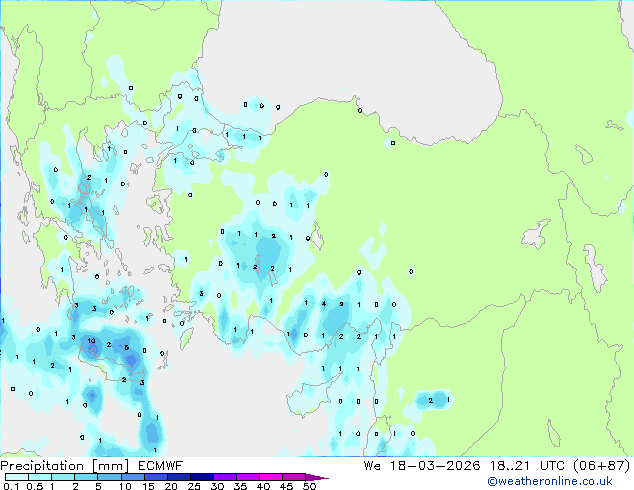Viewport: 634px width, 490px height.
Task: Select the 35 to 40 mm legend swatch
Action: [x=248, y=477]
